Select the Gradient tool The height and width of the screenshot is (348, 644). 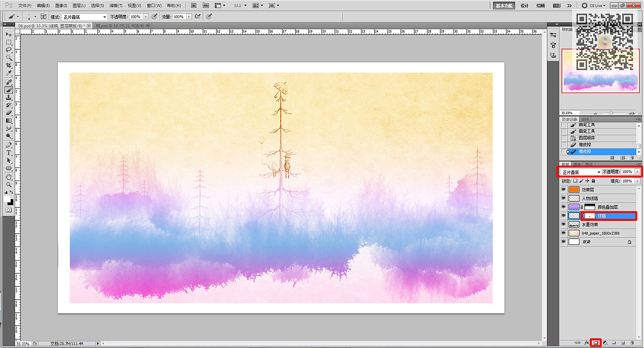[9, 121]
